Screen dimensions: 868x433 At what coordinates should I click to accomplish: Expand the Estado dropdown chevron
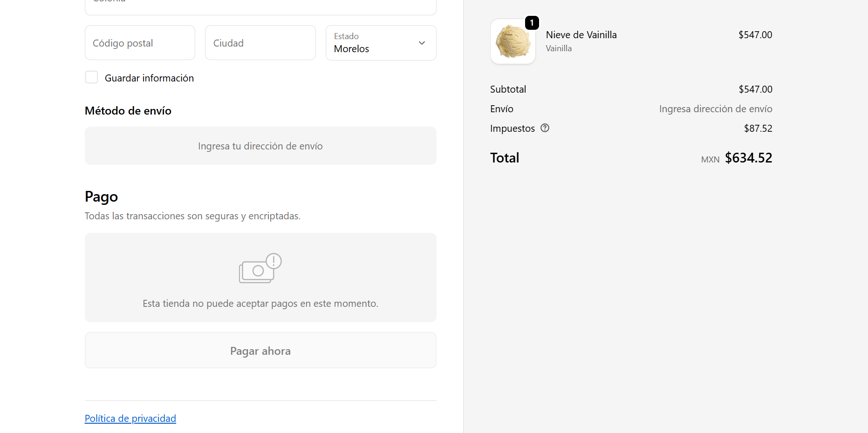pyautogui.click(x=422, y=43)
